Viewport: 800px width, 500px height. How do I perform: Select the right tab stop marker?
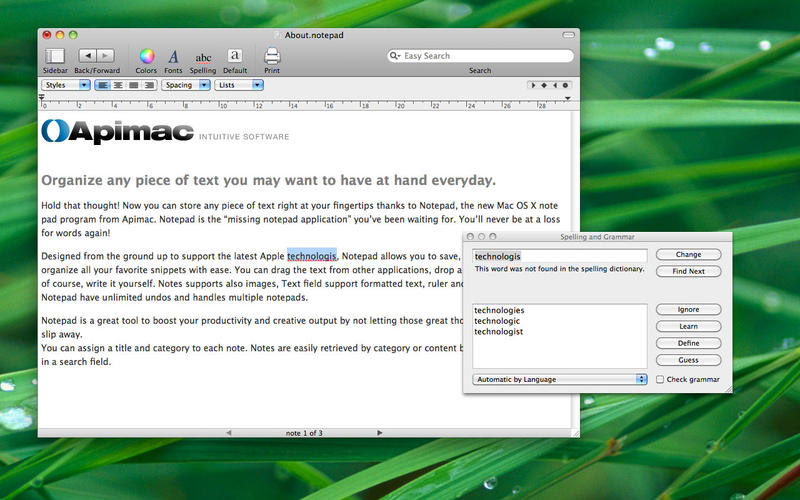click(x=555, y=85)
